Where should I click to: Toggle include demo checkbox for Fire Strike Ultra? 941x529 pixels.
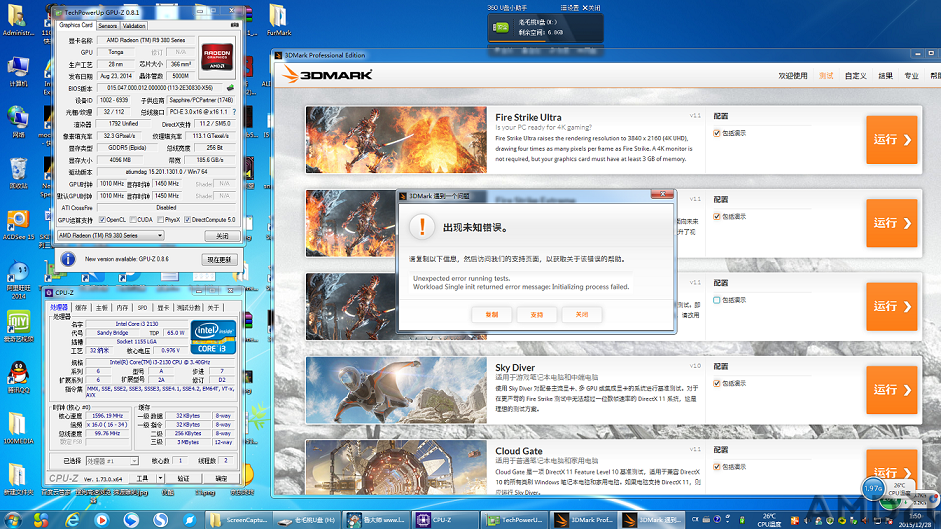pyautogui.click(x=717, y=133)
